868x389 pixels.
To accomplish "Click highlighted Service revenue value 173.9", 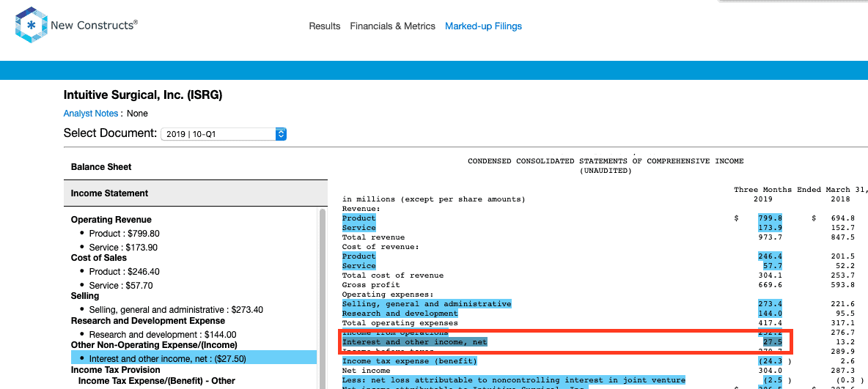I will (770, 228).
